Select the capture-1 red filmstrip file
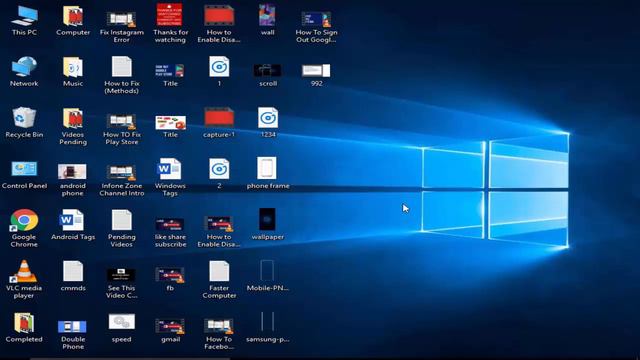640x360 pixels. coord(219,122)
